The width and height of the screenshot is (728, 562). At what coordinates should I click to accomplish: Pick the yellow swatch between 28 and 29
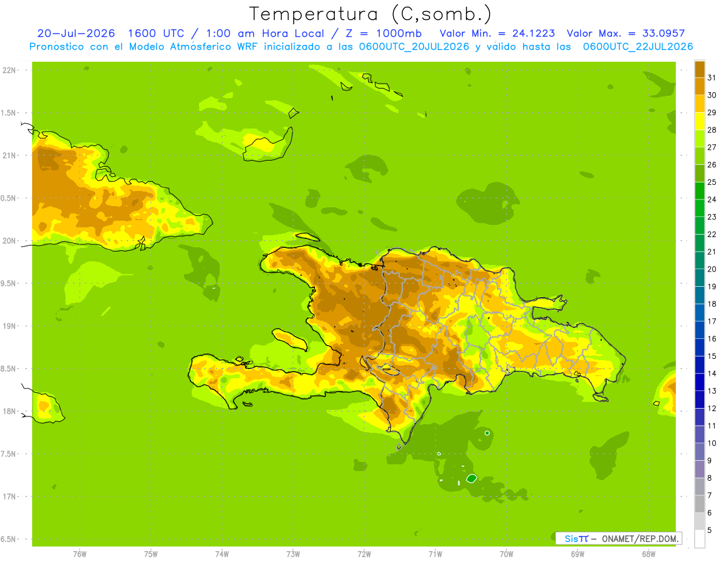[699, 121]
